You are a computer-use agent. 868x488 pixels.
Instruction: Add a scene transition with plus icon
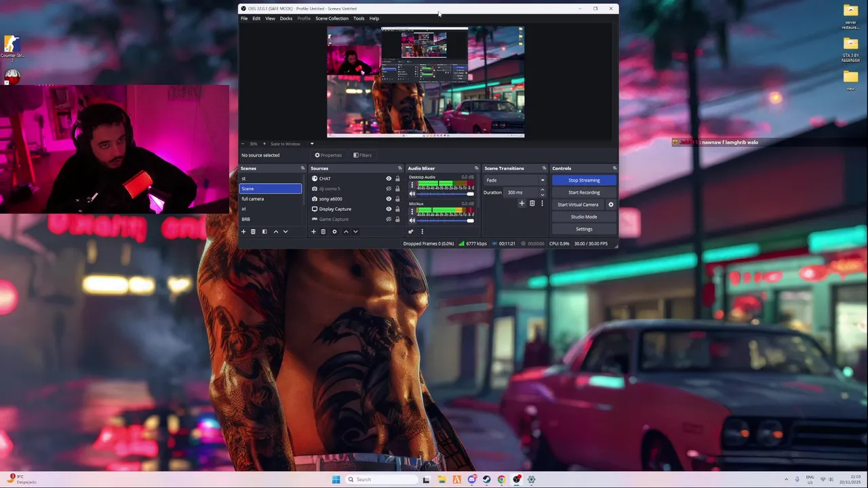(x=521, y=203)
